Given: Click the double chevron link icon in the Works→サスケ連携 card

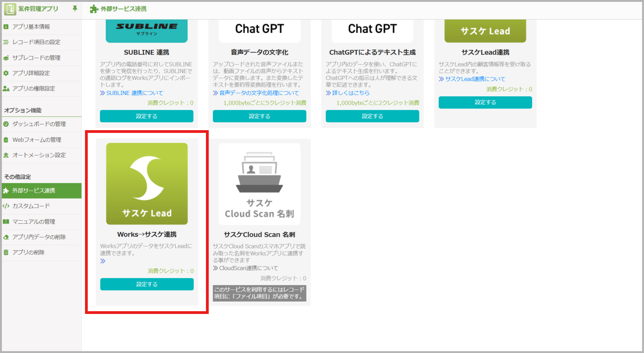Looking at the screenshot, I should pyautogui.click(x=103, y=261).
